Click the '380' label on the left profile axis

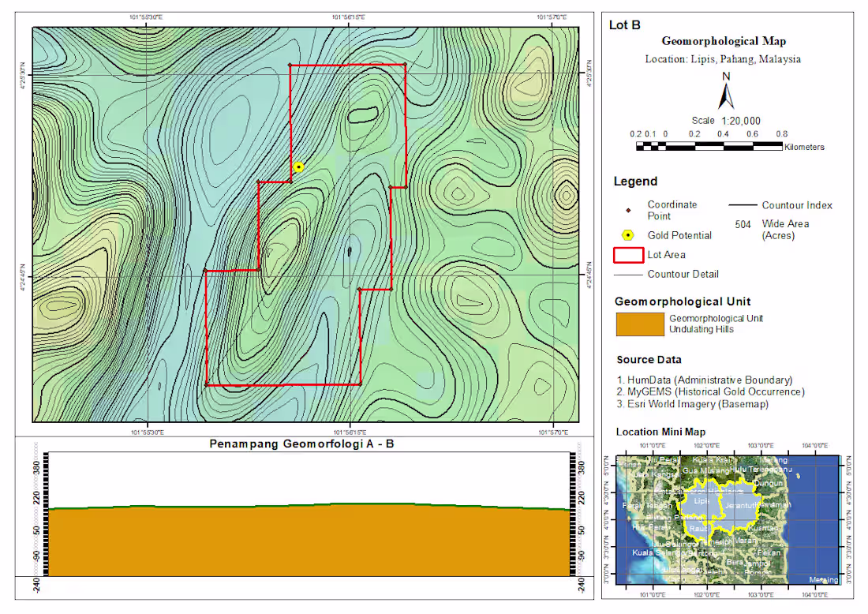pos(37,467)
